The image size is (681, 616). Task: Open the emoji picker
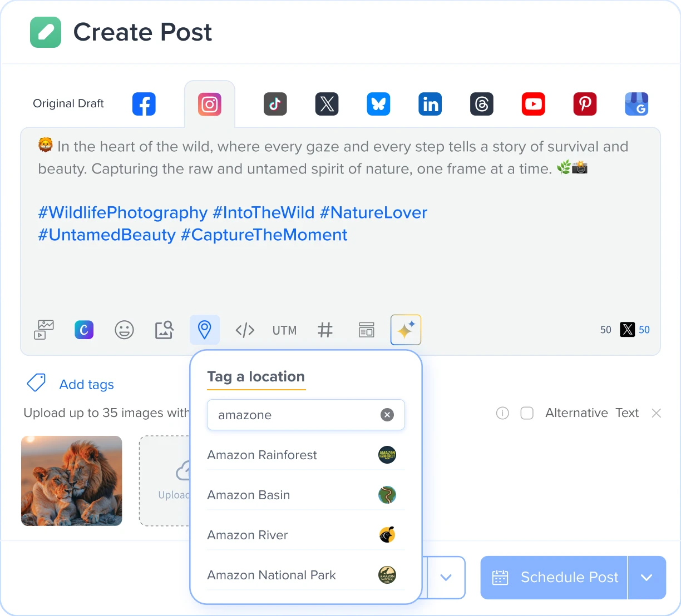click(124, 330)
